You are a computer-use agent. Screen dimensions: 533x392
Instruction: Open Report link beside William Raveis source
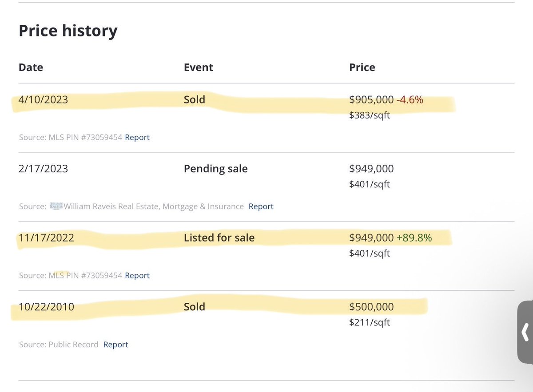261,206
